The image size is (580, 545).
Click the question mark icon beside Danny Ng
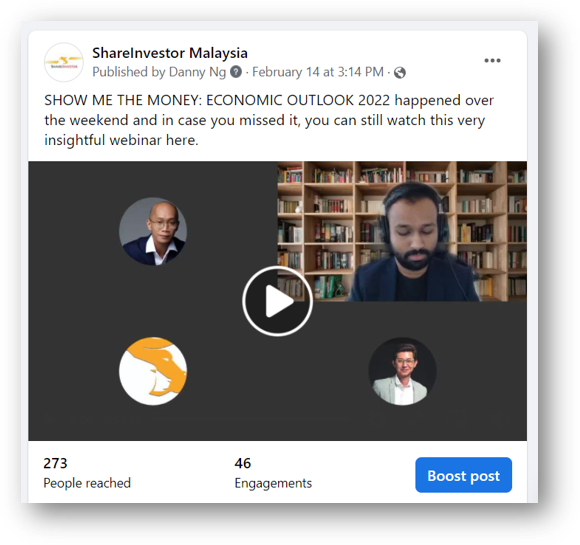(236, 72)
